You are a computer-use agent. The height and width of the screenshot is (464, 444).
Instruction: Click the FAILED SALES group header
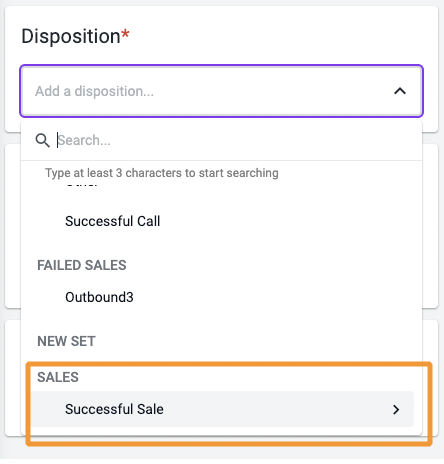click(82, 265)
